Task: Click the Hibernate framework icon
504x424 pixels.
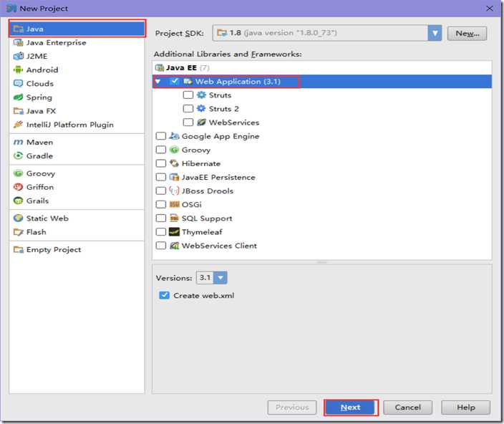Action: tap(174, 163)
